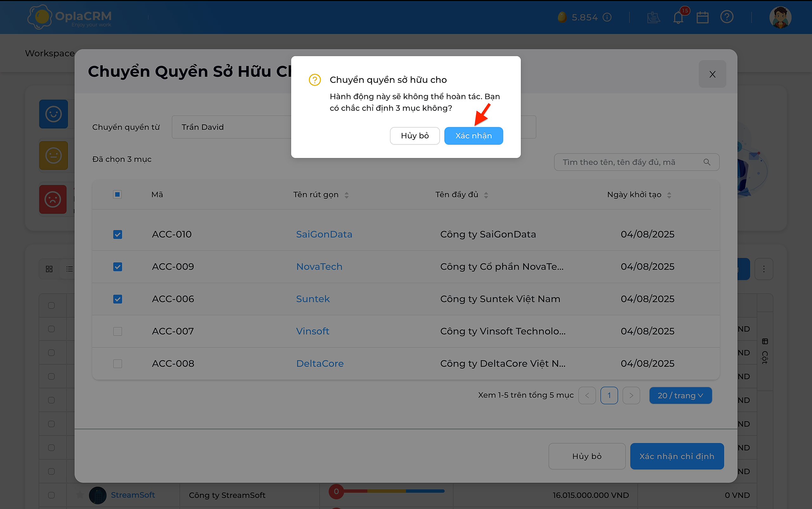Screen dimensions: 812x509
Task: Go to previous page arrow
Action: (x=587, y=395)
